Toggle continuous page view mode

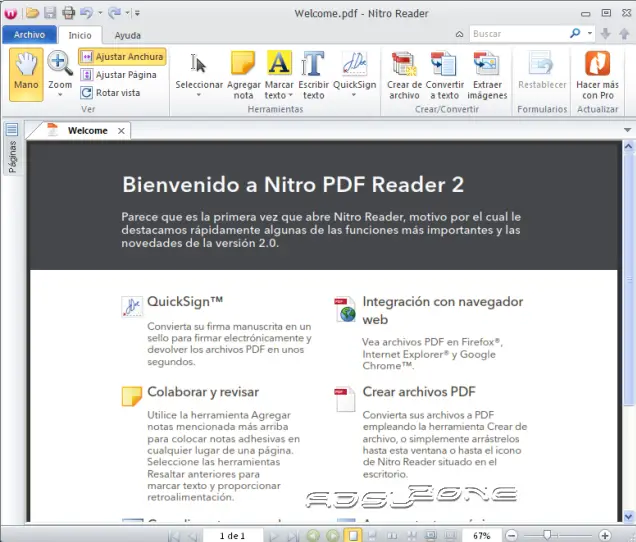tap(372, 536)
